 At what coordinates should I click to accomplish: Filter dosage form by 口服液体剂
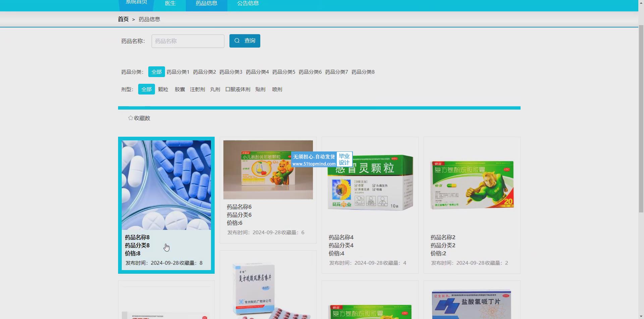tap(237, 89)
